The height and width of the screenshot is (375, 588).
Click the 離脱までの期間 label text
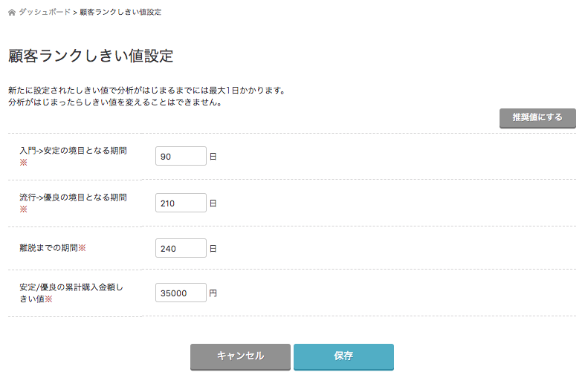coord(49,247)
